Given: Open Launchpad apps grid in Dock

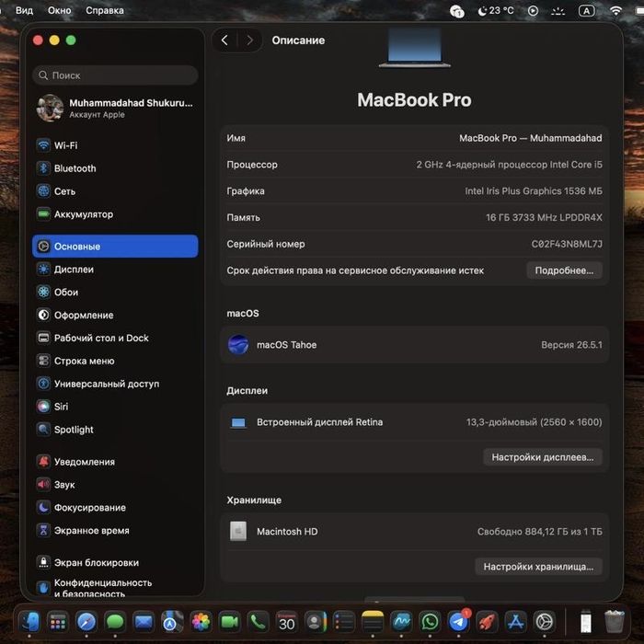Looking at the screenshot, I should point(57,622).
